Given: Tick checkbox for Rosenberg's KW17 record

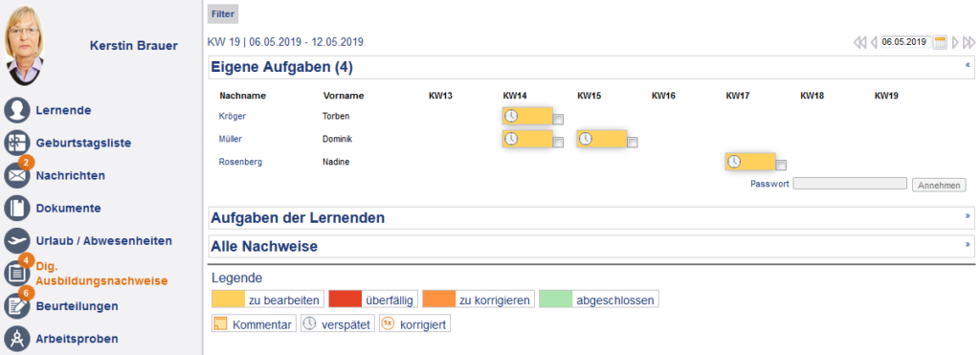Looking at the screenshot, I should coord(781,165).
